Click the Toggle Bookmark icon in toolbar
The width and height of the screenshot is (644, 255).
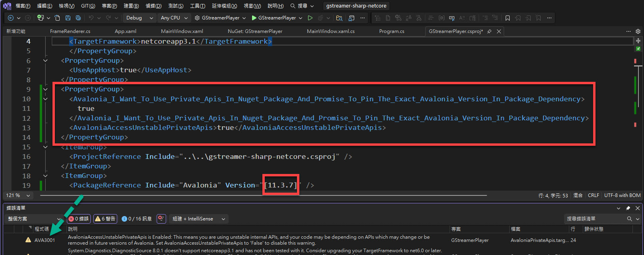[508, 18]
